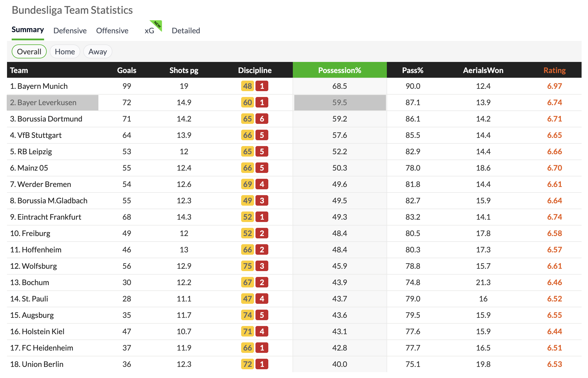Click Union Berlin red card badge 1
Viewport: 588px width, 378px height.
(x=262, y=364)
